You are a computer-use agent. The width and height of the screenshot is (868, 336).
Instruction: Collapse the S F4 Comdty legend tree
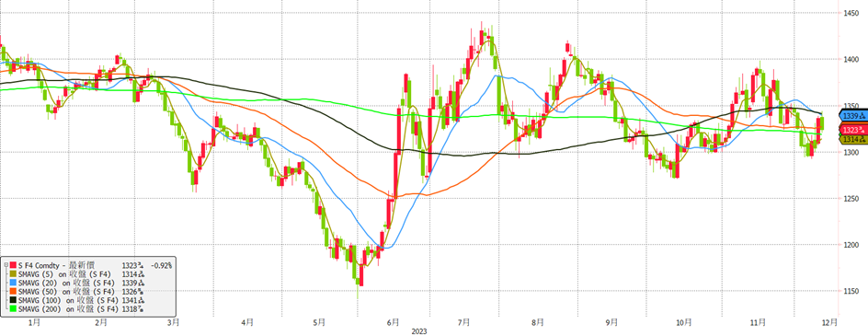[x=6, y=266]
